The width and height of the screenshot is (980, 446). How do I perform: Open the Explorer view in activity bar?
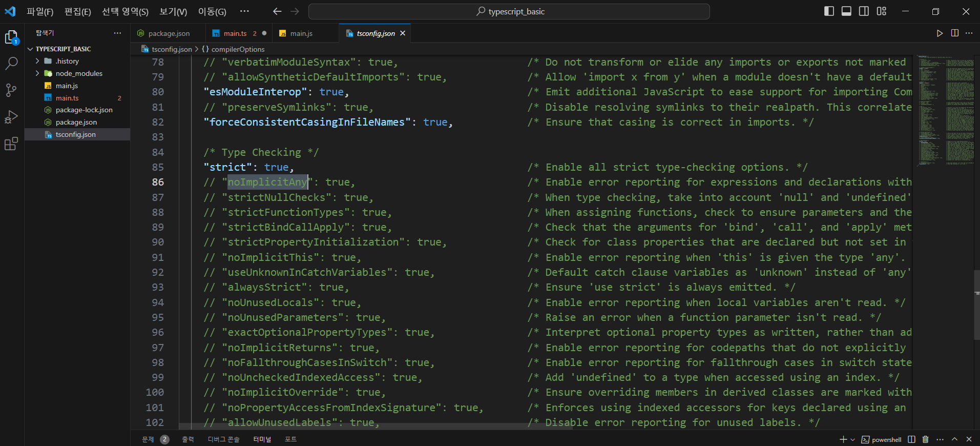[11, 37]
